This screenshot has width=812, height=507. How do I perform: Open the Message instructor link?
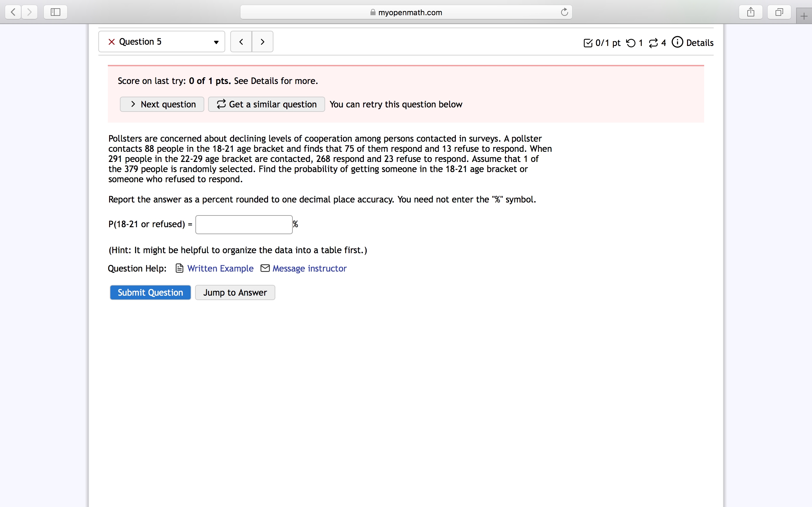pos(309,268)
